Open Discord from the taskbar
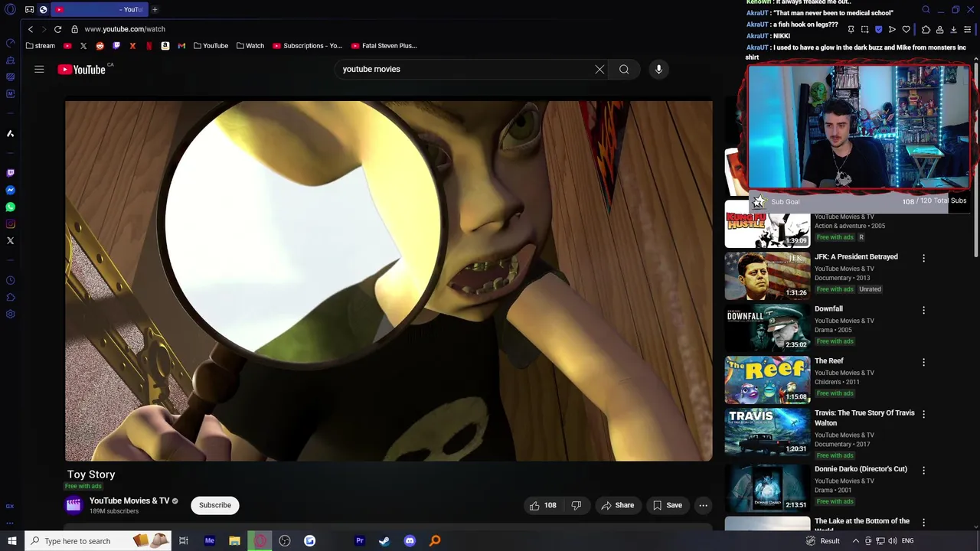The height and width of the screenshot is (551, 980). (410, 541)
